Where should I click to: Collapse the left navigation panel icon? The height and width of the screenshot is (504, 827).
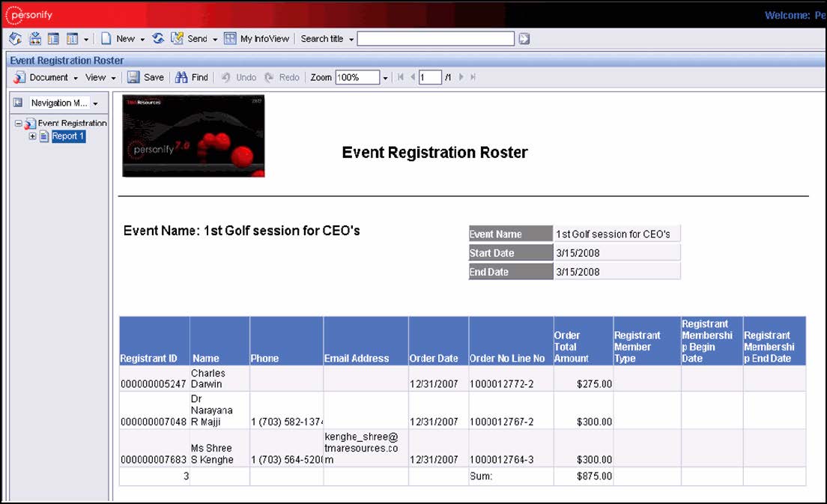coord(17,103)
